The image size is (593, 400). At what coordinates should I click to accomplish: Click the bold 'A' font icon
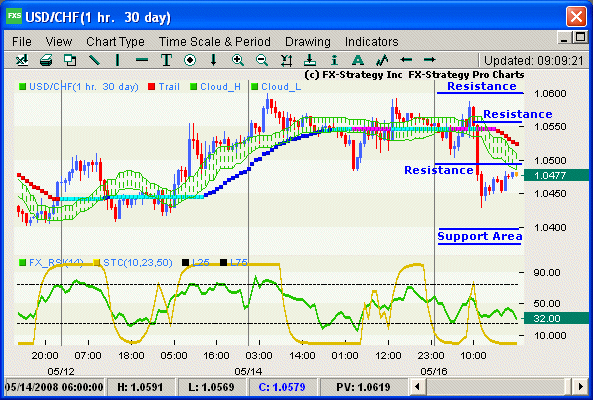click(x=357, y=60)
